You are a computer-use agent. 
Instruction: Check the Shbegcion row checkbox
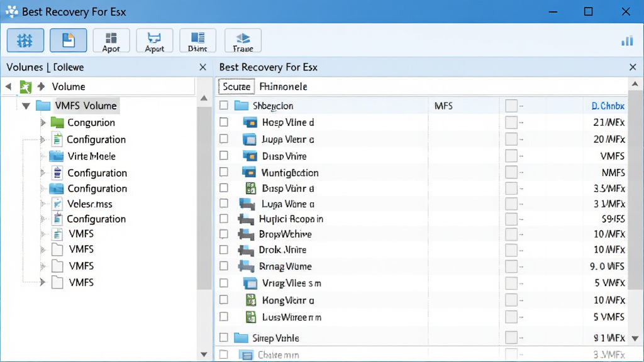[223, 106]
